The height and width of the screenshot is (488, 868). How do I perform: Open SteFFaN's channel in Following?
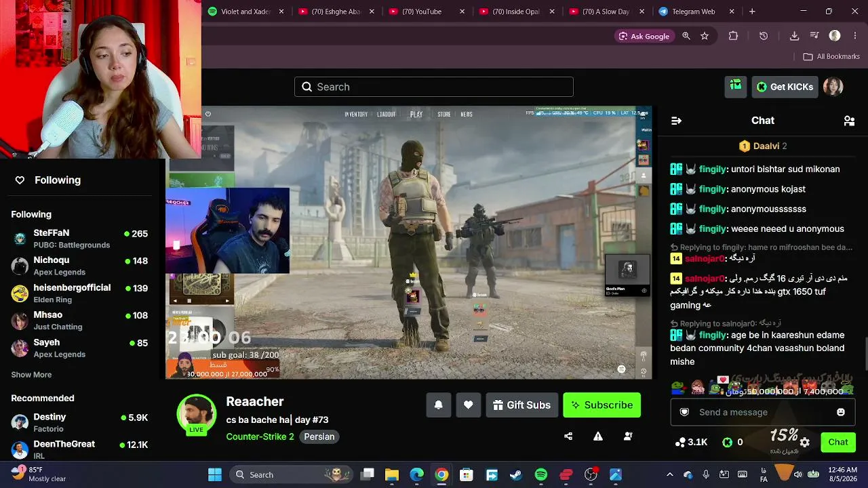(x=80, y=239)
